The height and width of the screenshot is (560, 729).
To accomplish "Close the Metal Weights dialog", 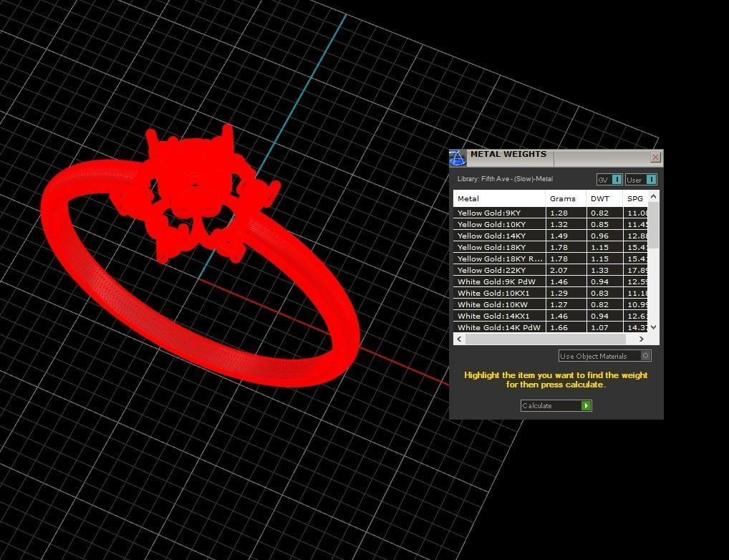I will click(655, 158).
